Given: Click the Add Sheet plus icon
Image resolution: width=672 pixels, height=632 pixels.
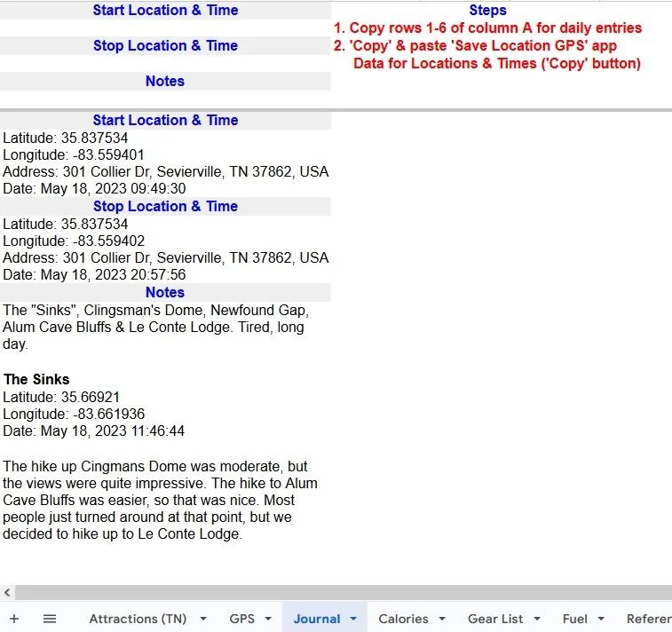Looking at the screenshot, I should 13,619.
